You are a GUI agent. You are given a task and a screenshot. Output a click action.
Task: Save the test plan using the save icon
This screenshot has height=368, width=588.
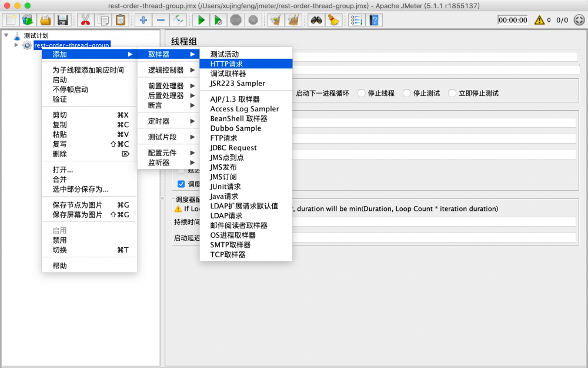[x=63, y=19]
